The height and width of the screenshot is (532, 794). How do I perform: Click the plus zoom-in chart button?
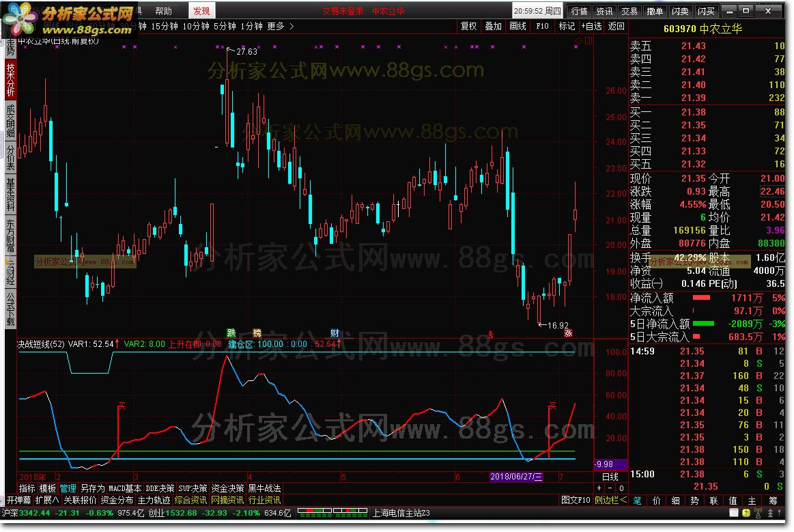tap(599, 488)
